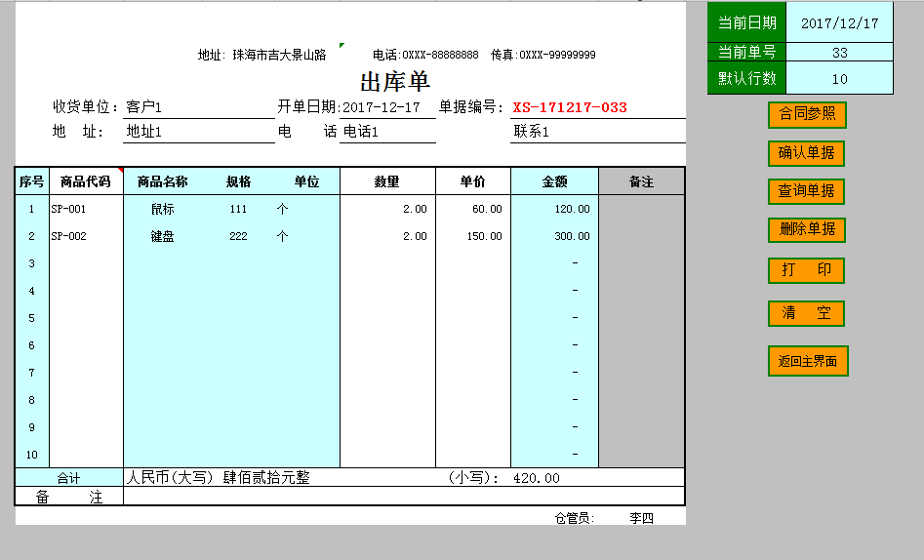Select the 商品名称 column header
The height and width of the screenshot is (560, 924).
[x=163, y=181]
